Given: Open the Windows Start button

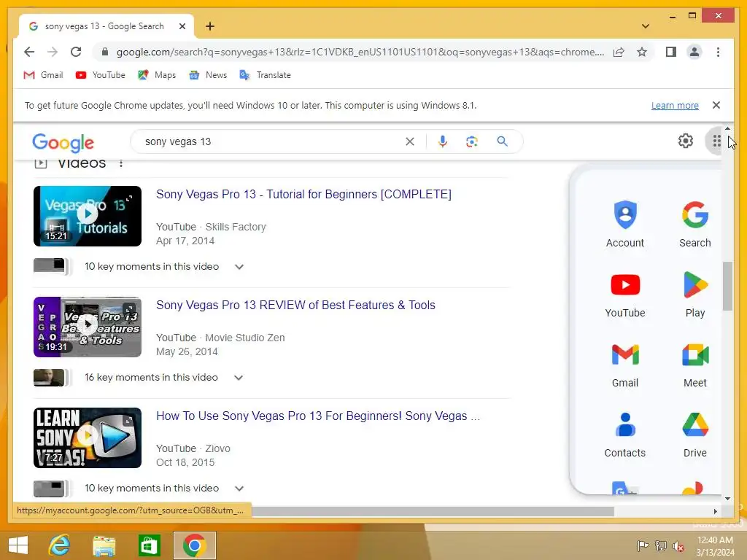Looking at the screenshot, I should (x=18, y=545).
